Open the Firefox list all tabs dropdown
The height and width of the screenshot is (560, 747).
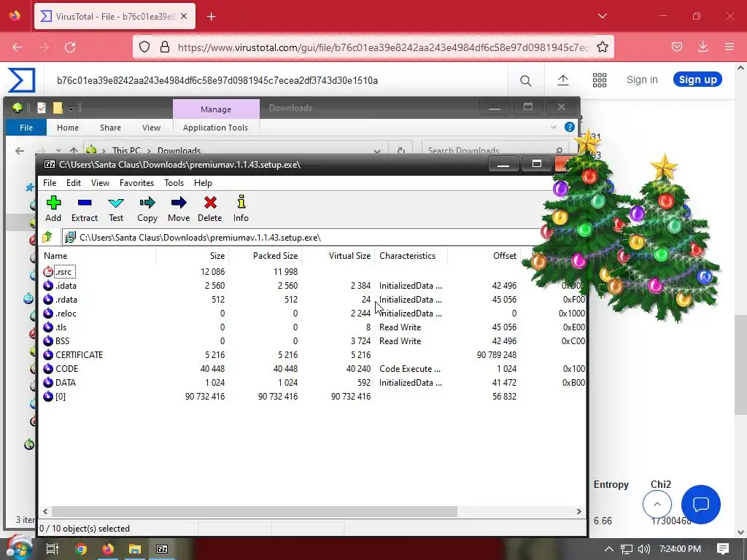602,16
